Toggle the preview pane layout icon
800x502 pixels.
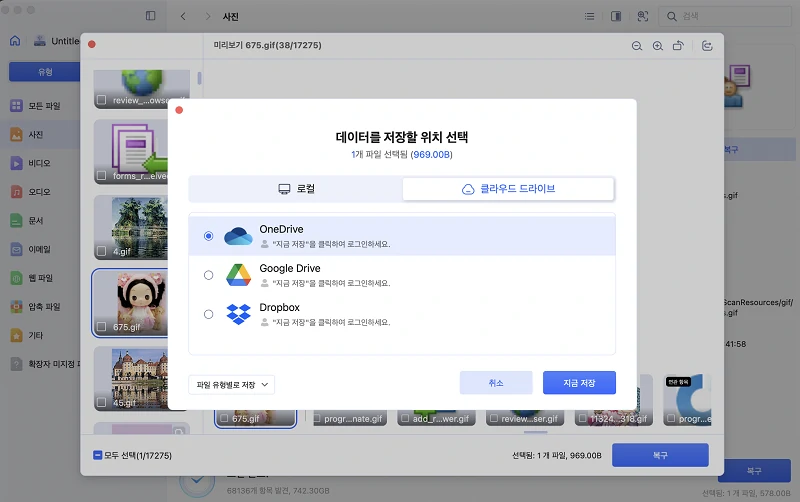616,16
